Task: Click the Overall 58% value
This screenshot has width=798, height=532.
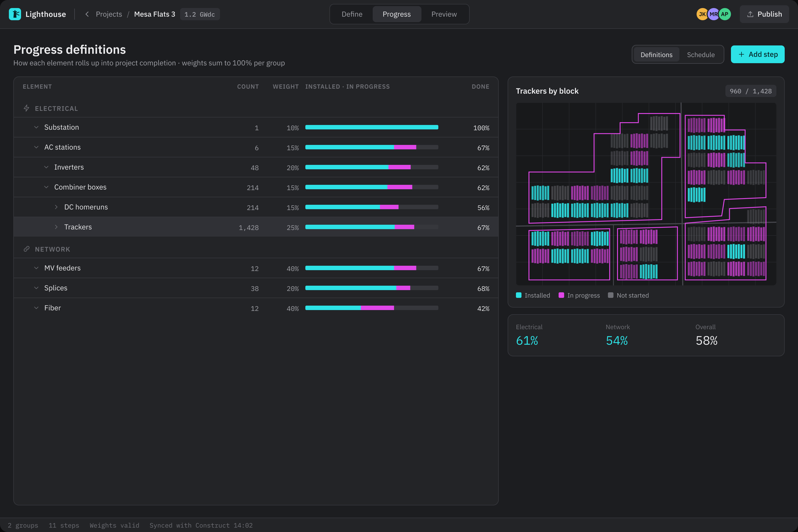Action: point(706,341)
